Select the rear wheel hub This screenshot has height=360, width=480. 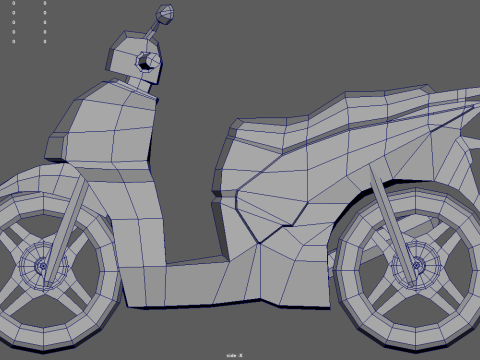pyautogui.click(x=416, y=266)
